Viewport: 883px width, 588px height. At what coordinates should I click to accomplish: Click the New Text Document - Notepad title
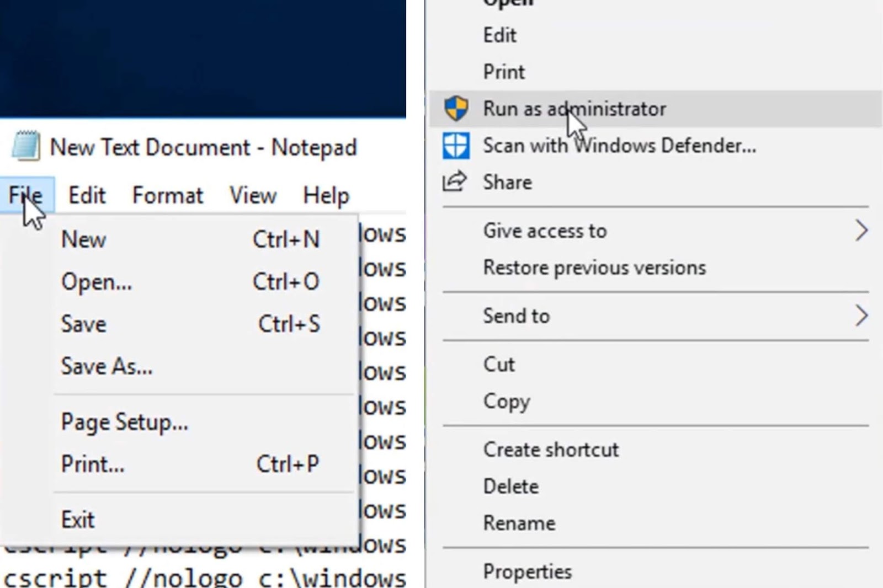tap(203, 147)
